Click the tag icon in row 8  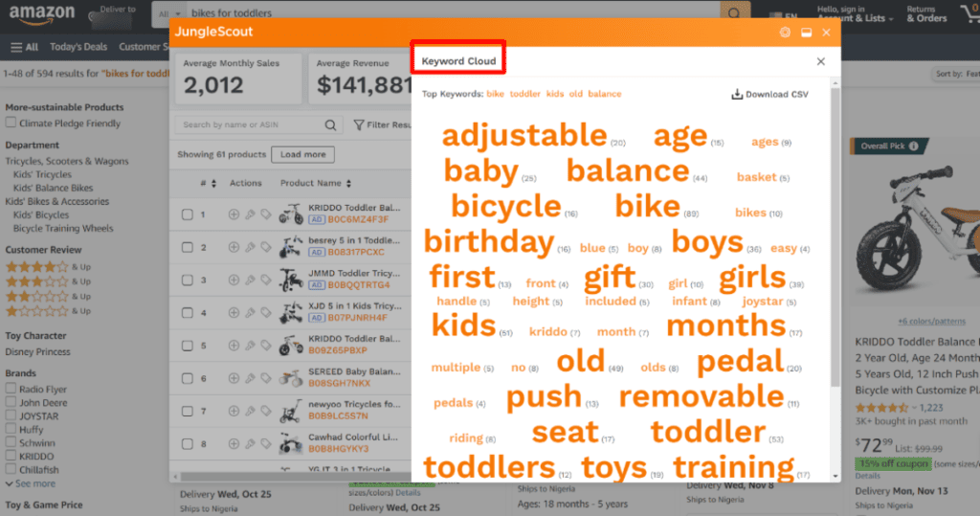(x=266, y=444)
